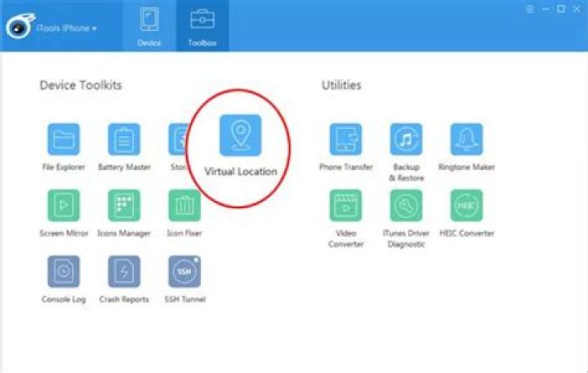Open the Video Converter utility
The height and width of the screenshot is (373, 588).
click(345, 206)
